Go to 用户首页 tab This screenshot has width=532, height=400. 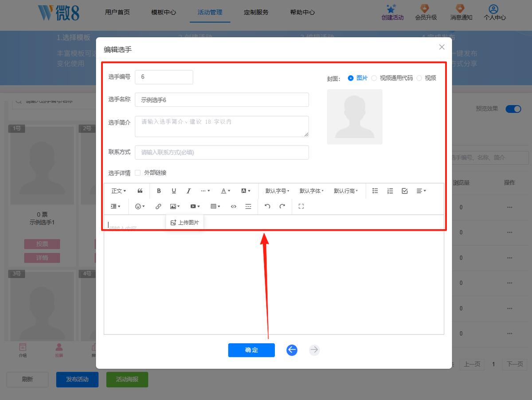point(117,12)
